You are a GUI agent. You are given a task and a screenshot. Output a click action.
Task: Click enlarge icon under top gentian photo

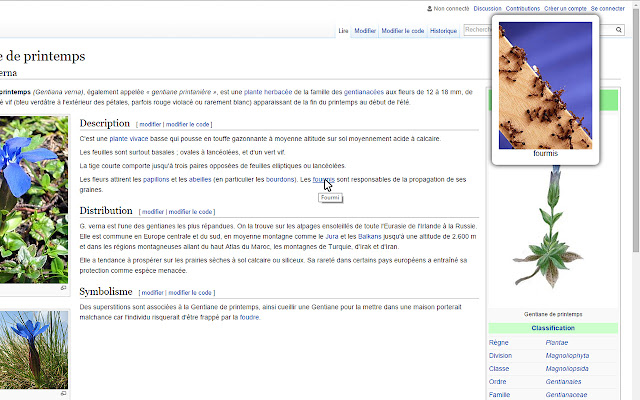pos(62,287)
